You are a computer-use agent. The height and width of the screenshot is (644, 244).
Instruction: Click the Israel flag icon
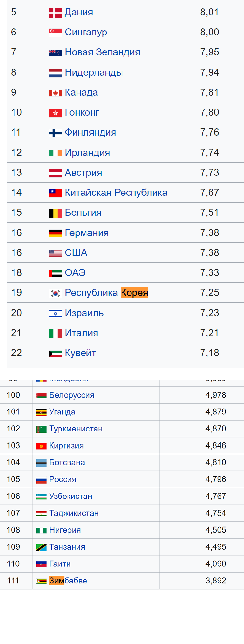click(55, 313)
